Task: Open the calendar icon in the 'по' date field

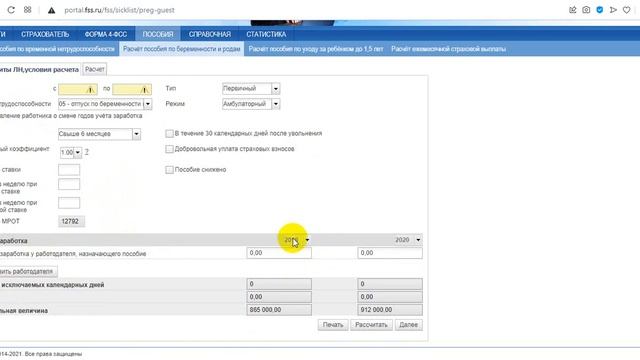Action: click(144, 89)
